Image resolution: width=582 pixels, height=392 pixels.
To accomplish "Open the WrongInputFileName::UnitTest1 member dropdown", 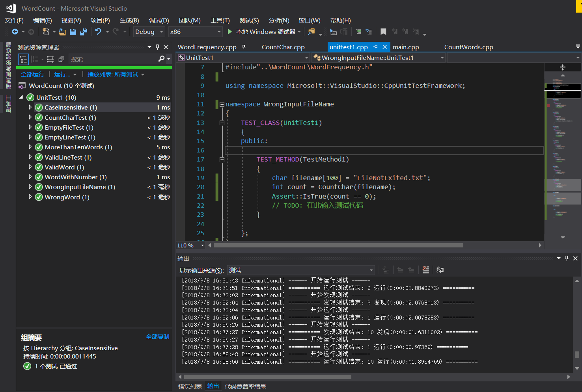I will pyautogui.click(x=379, y=58).
